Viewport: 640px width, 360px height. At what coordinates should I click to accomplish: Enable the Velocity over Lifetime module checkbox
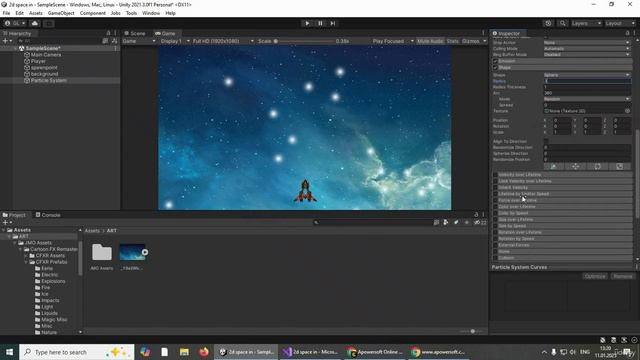point(495,175)
